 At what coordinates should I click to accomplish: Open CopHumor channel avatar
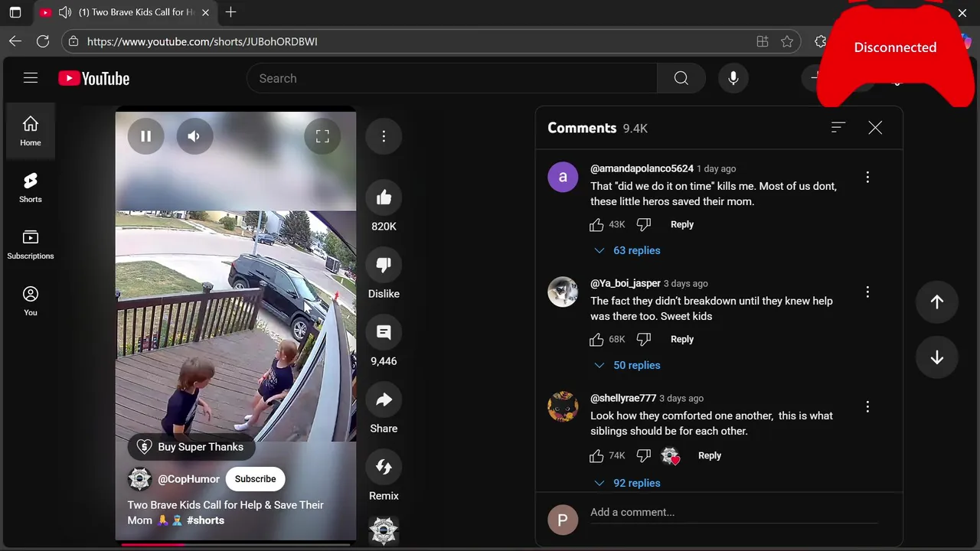point(139,479)
